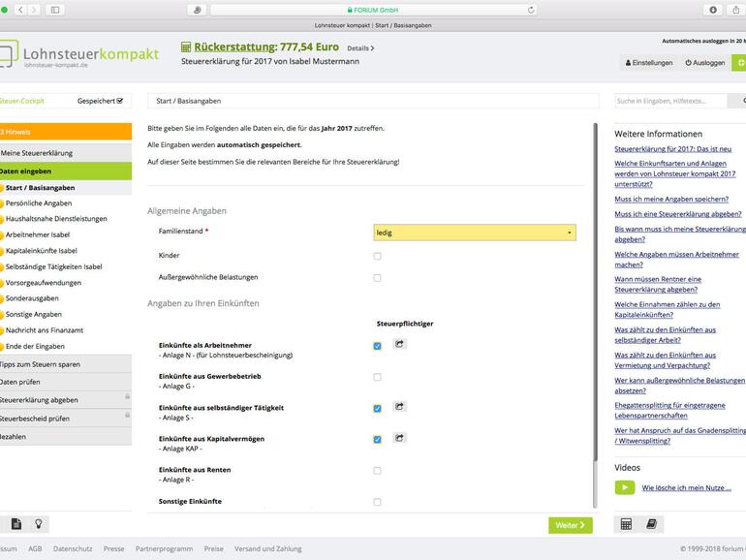
Task: Toggle the browser sidebar icon
Action: point(55,10)
